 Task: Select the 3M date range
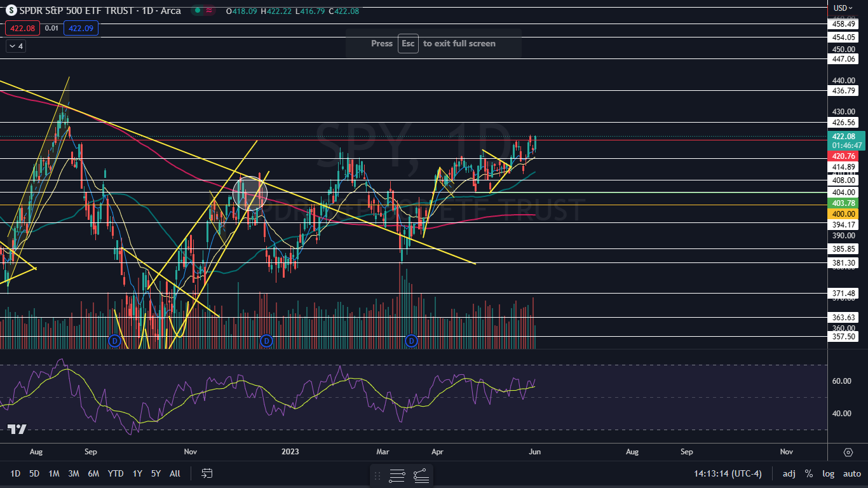pos(74,473)
